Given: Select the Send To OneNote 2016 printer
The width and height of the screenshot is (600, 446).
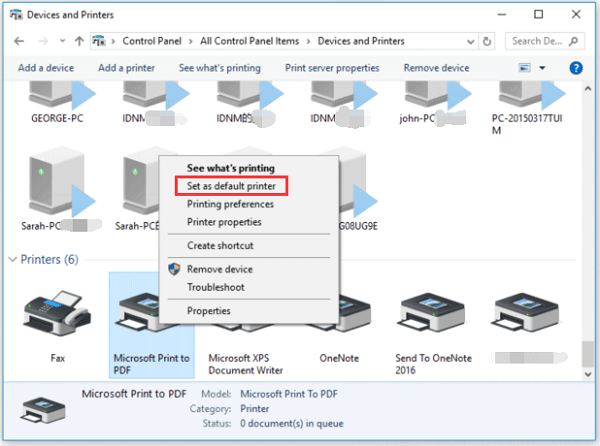Looking at the screenshot, I should pyautogui.click(x=433, y=314).
